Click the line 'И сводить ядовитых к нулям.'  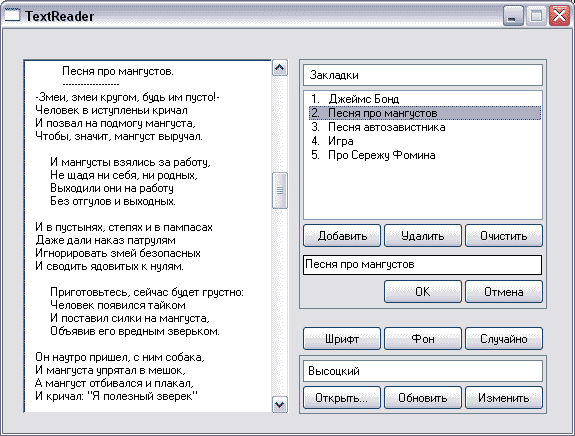[x=110, y=266]
